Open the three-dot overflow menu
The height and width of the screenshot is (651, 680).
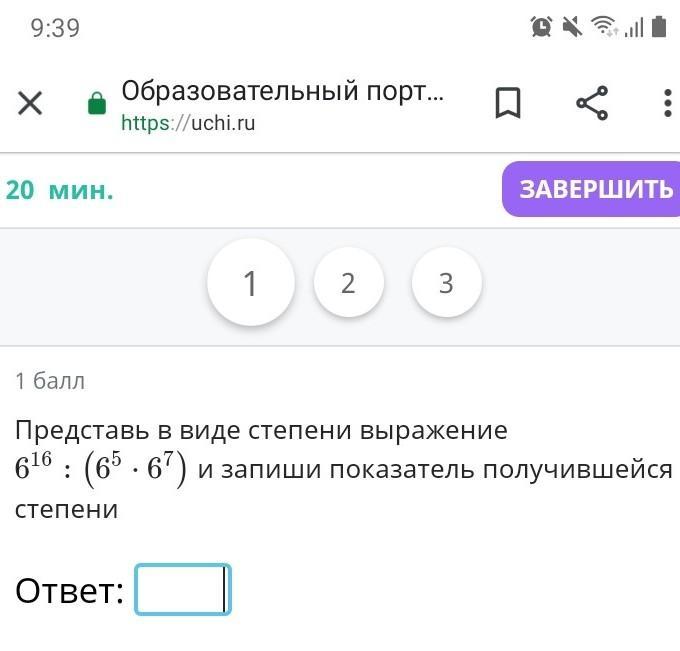(x=668, y=103)
